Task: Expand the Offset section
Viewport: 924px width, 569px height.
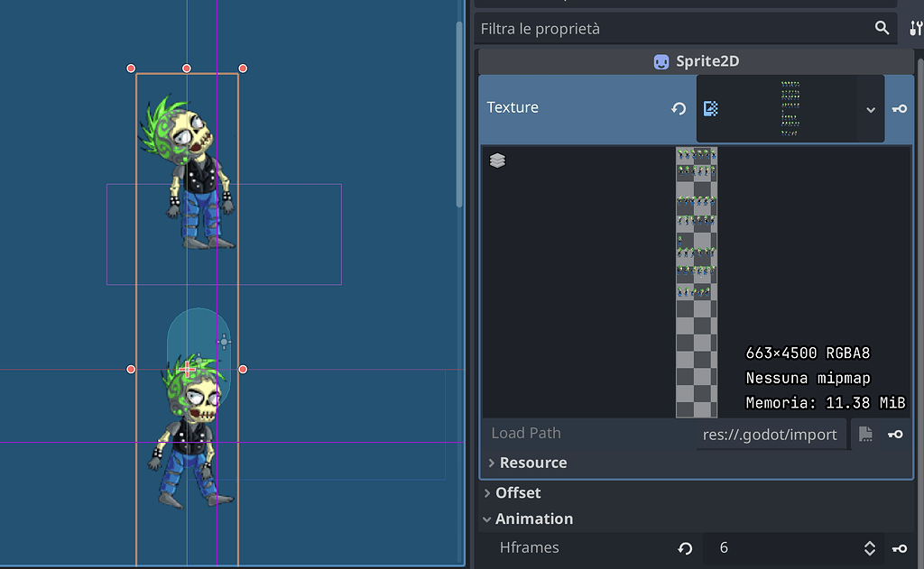Action: pos(516,492)
